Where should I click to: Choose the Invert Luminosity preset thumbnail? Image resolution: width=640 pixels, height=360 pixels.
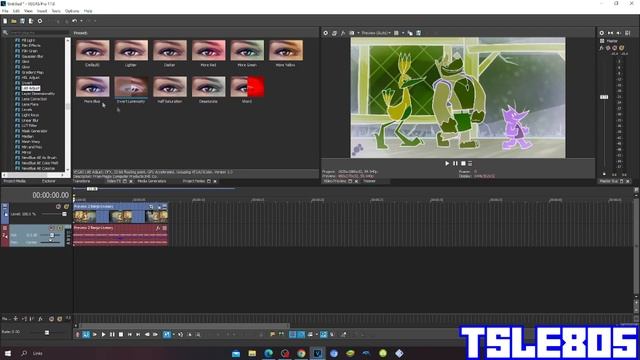click(x=131, y=87)
